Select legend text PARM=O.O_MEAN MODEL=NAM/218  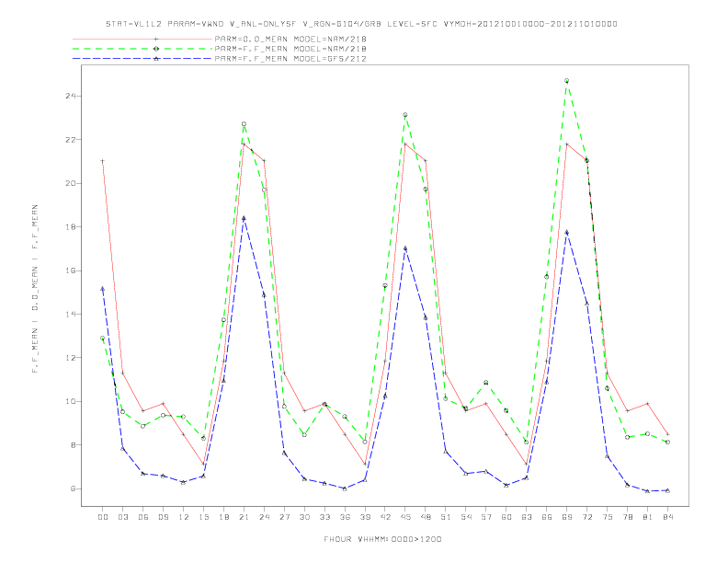pos(290,39)
